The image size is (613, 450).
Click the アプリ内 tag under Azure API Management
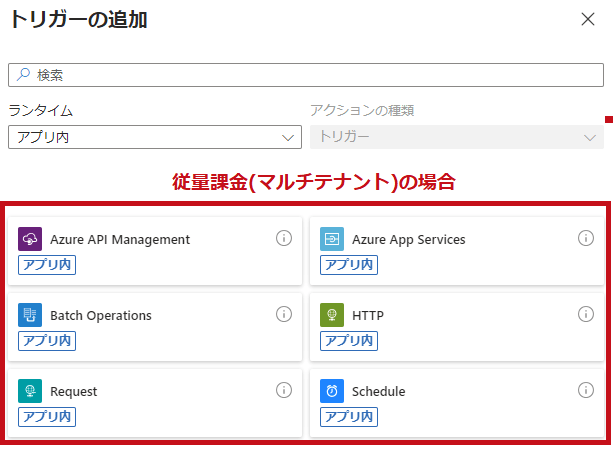pos(47,265)
